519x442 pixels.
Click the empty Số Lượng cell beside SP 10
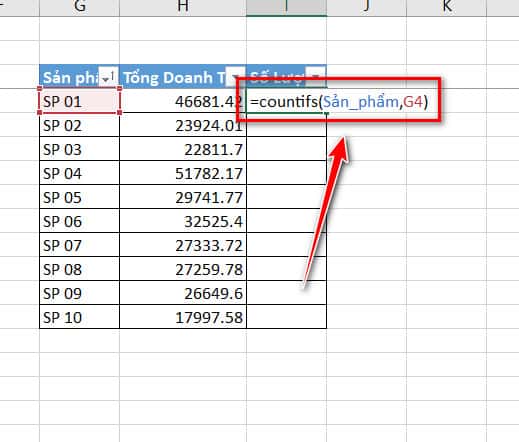286,317
